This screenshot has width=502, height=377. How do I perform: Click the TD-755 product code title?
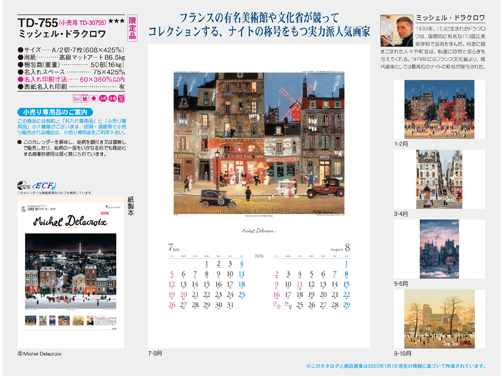click(38, 23)
